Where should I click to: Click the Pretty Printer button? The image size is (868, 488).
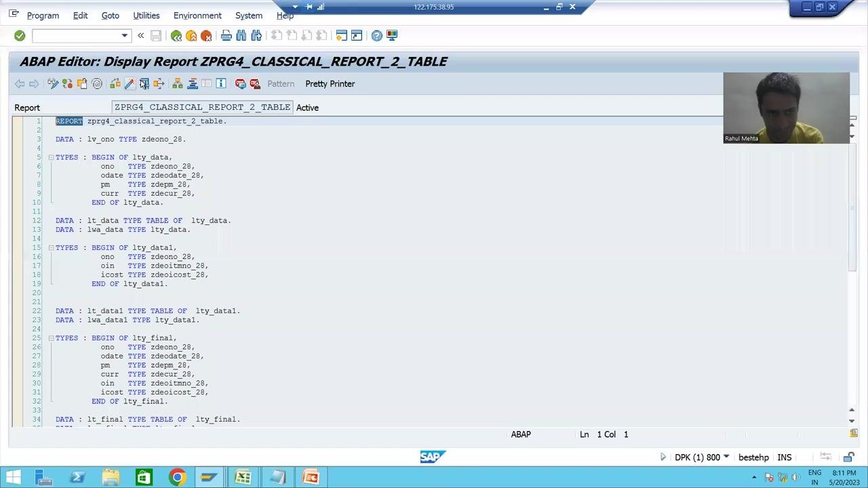[x=330, y=83]
